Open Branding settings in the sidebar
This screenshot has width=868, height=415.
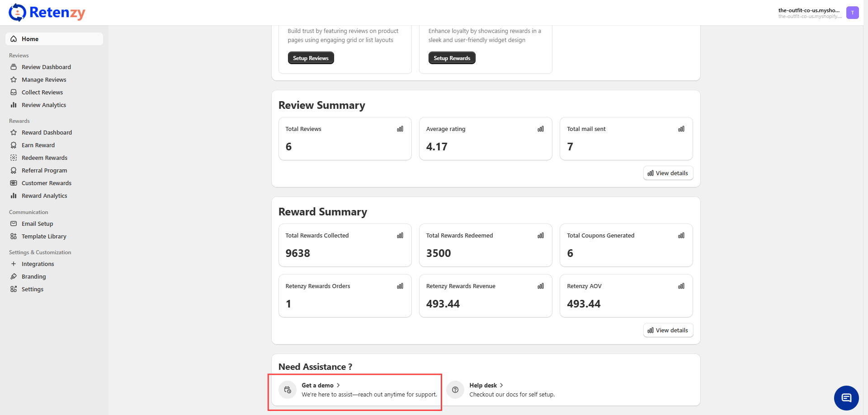pyautogui.click(x=33, y=276)
